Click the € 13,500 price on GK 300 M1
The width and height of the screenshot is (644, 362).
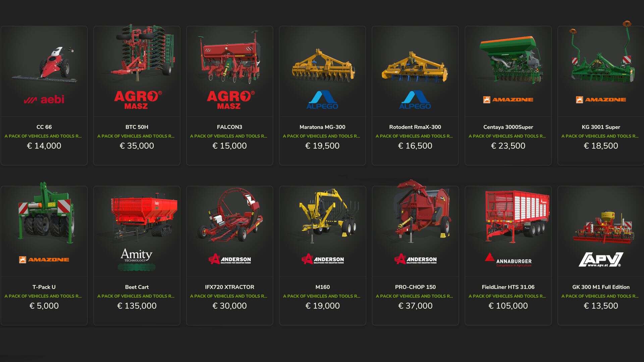601,306
